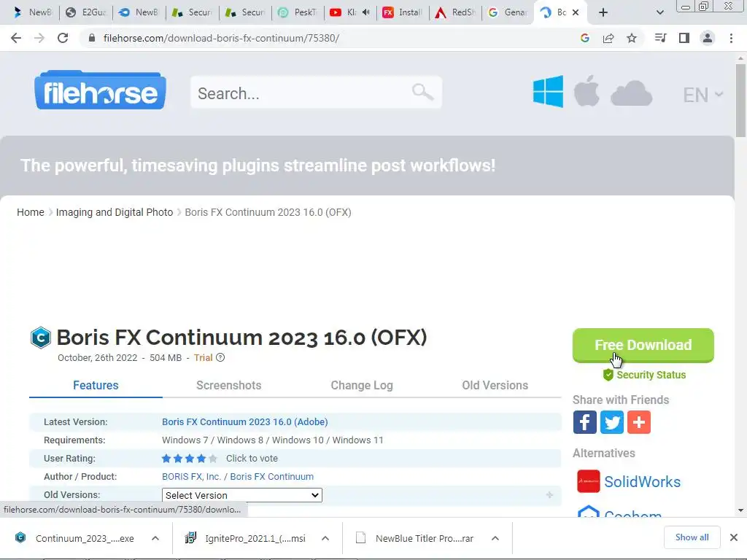
Task: Switch to the RedSh browser tab
Action: [x=455, y=12]
